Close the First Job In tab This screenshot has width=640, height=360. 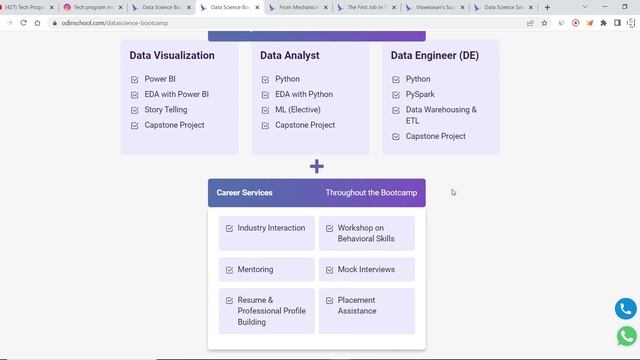coord(394,7)
